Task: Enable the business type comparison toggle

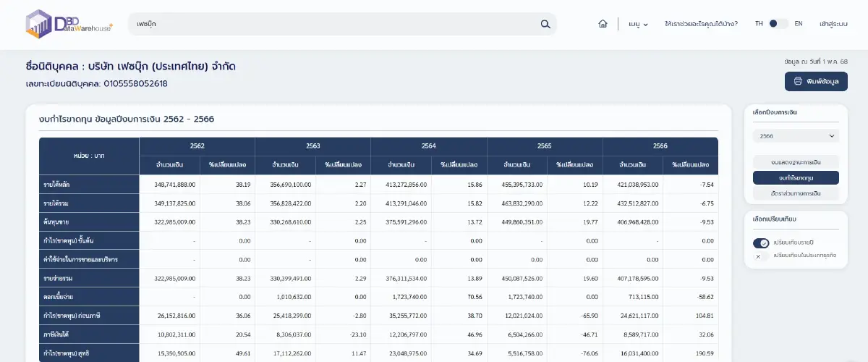Action: [x=760, y=256]
